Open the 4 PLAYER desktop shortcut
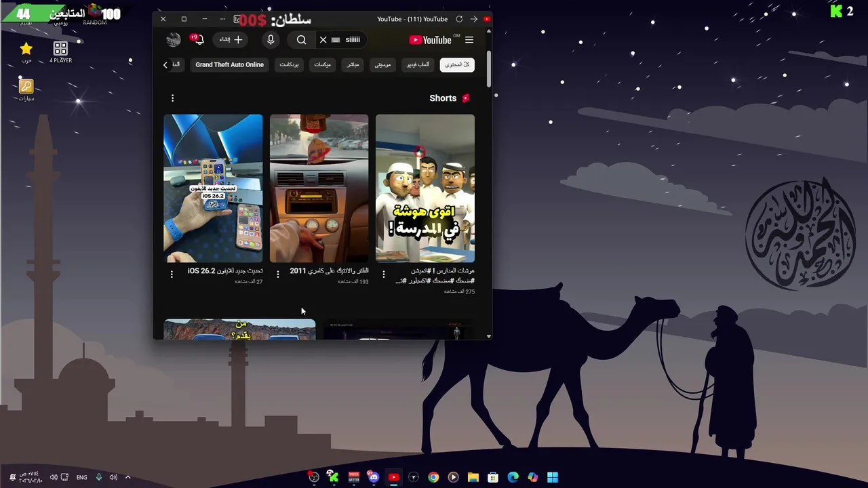This screenshot has height=488, width=868. point(60,52)
